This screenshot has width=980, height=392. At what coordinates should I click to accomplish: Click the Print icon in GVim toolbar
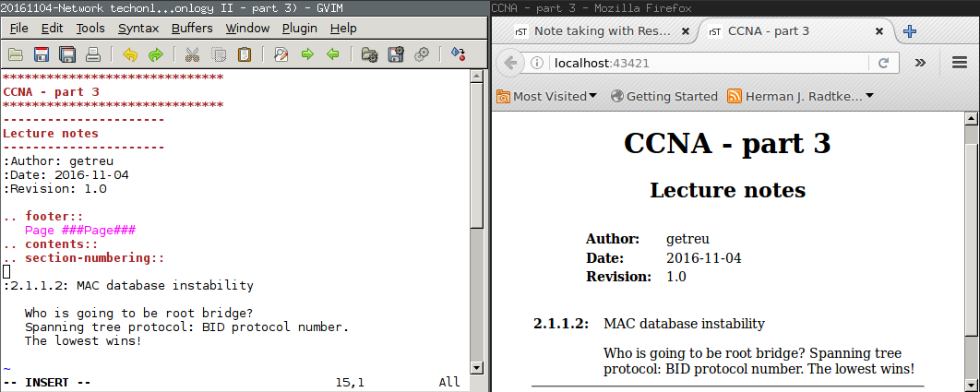tap(93, 54)
